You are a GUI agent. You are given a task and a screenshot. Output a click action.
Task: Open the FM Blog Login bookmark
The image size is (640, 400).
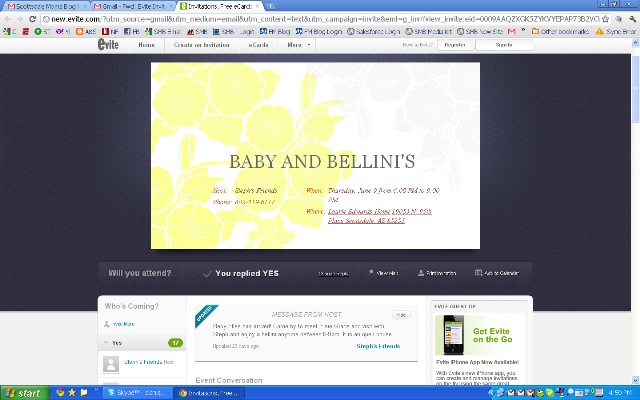click(x=319, y=31)
